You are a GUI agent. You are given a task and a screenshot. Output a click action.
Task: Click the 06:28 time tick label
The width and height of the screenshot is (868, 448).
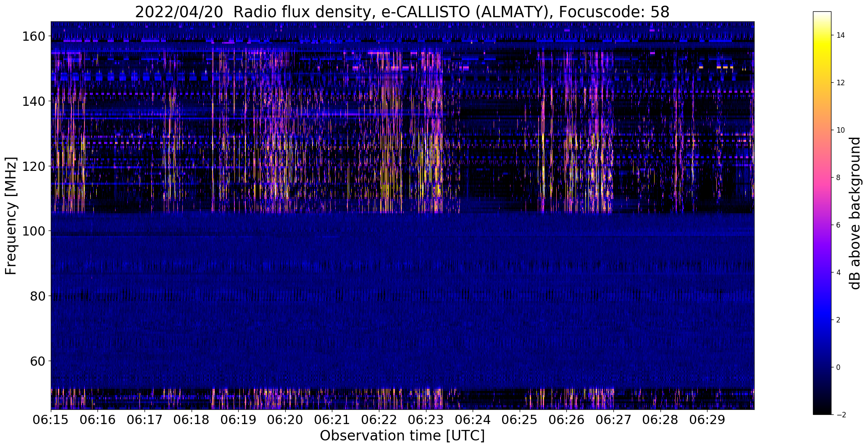[x=660, y=420]
